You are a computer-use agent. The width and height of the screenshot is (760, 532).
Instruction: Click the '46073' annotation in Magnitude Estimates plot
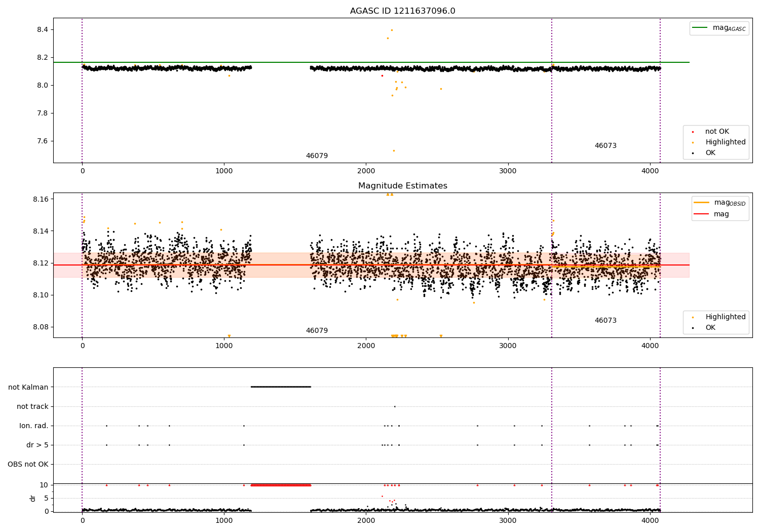click(x=605, y=321)
